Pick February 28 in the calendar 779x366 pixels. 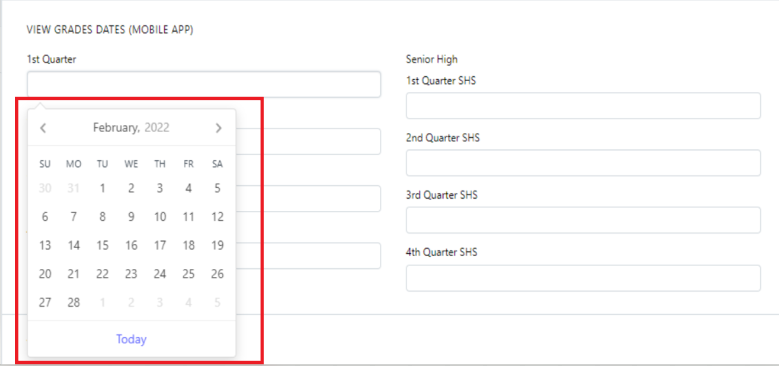point(74,302)
